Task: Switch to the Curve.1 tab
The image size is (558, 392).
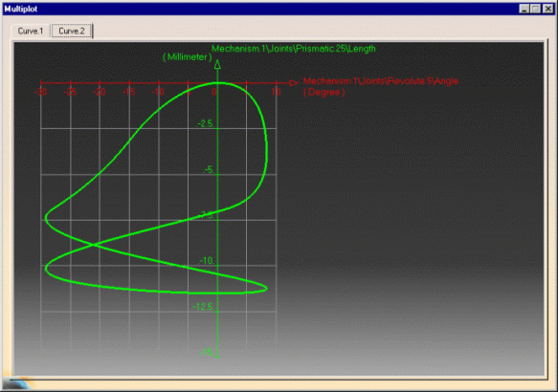Action: pyautogui.click(x=31, y=31)
